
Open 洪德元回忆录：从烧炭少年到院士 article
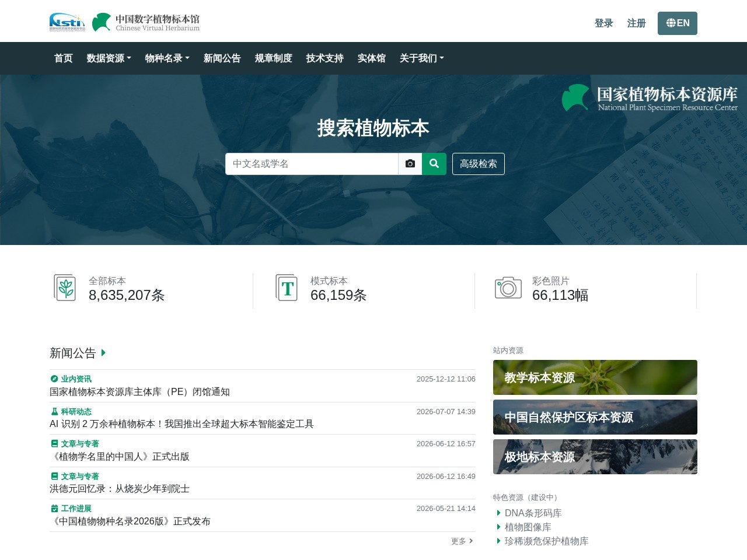coord(120,489)
